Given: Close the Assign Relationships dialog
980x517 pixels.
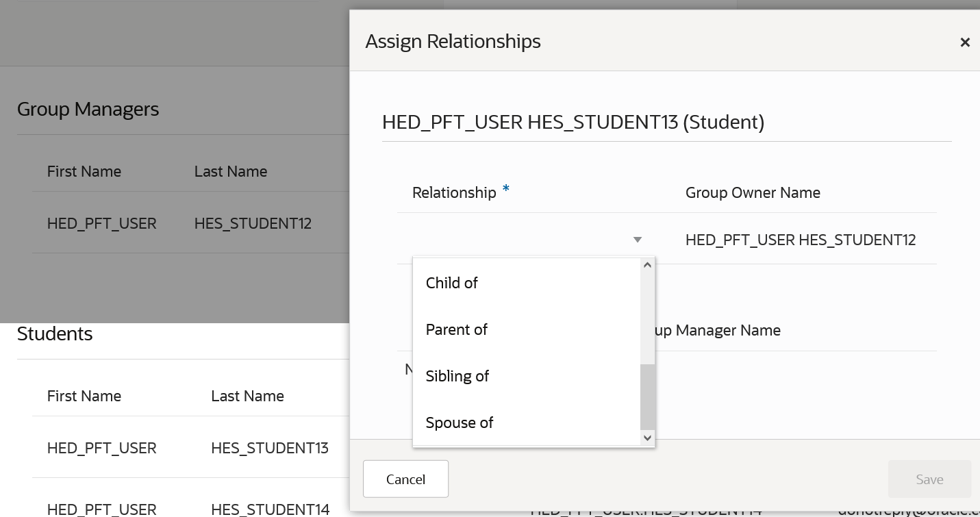Looking at the screenshot, I should 965,42.
